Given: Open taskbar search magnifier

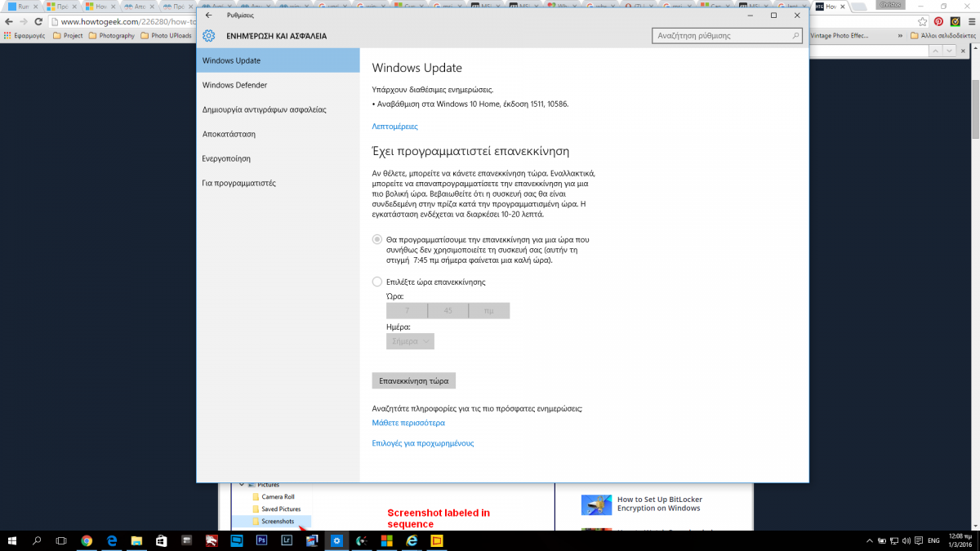Looking at the screenshot, I should [x=37, y=540].
